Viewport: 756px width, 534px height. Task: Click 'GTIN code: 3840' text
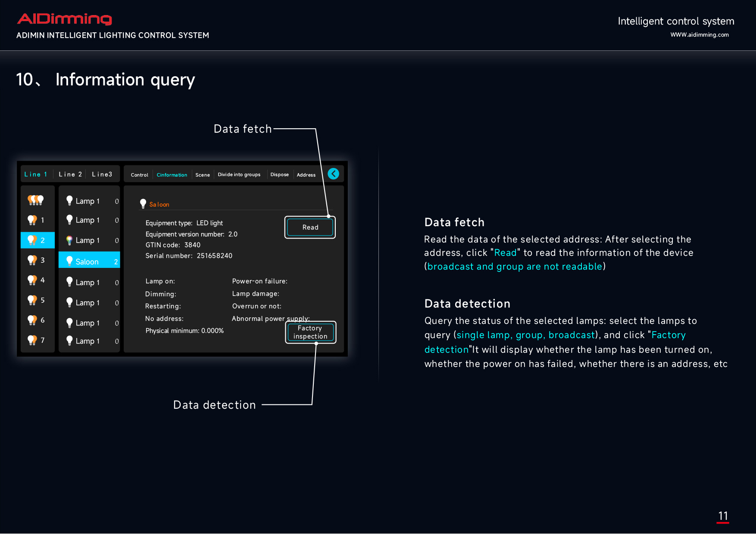(173, 245)
